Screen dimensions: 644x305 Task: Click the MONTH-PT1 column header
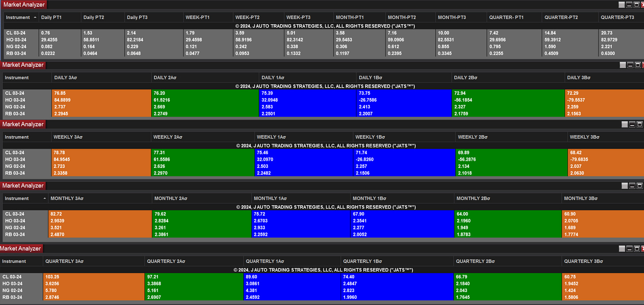pyautogui.click(x=360, y=18)
